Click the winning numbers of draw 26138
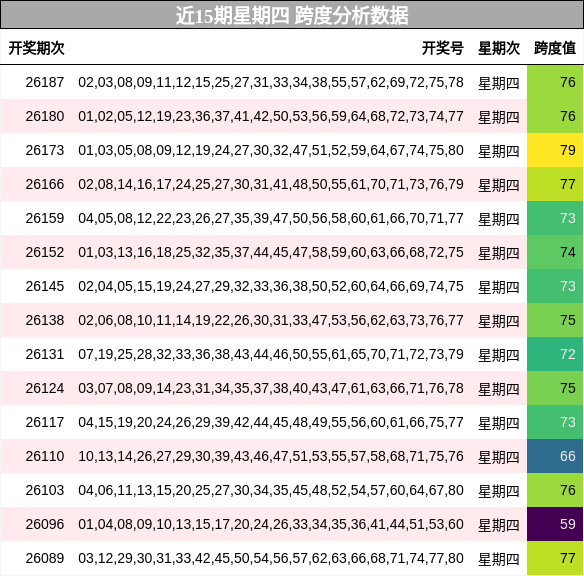The height and width of the screenshot is (576, 584). click(x=271, y=320)
